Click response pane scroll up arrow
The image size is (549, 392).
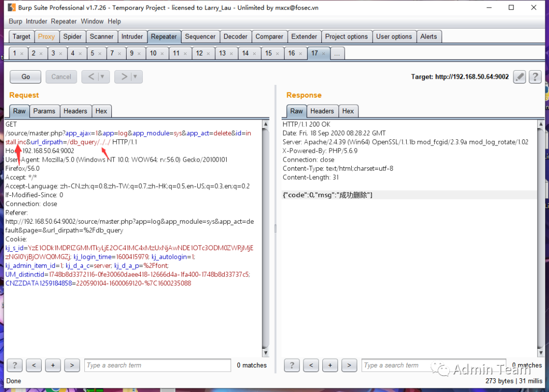540,124
